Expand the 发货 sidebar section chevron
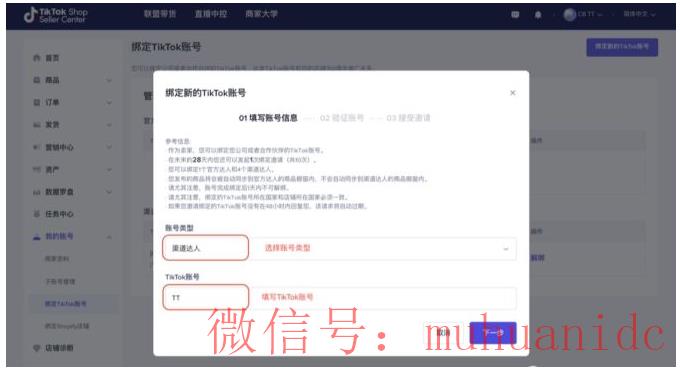This screenshot has width=680, height=371. 109,125
